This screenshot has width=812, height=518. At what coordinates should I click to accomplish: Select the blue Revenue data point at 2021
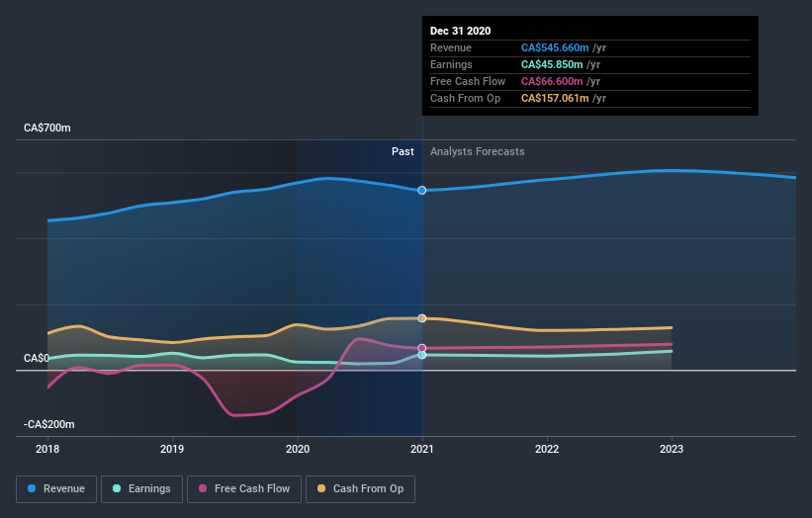pos(422,191)
